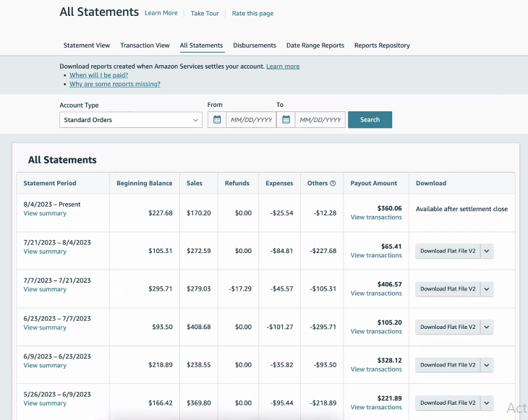Expand download options arrow for 6/23/2023 – 7/7/2023
This screenshot has height=420, width=528.
click(487, 327)
